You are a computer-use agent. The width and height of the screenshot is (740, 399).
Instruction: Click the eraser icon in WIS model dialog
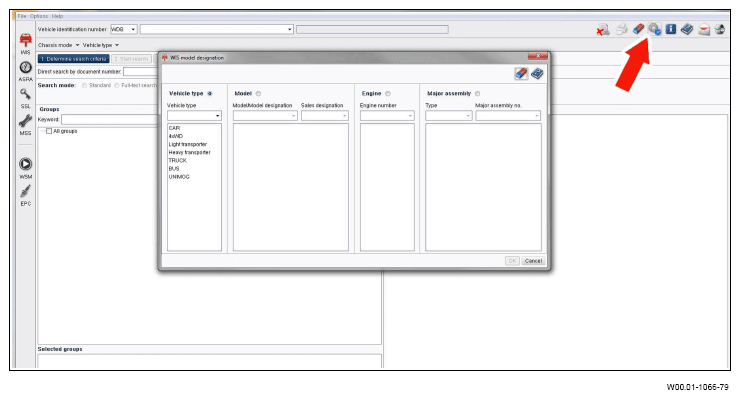click(x=521, y=74)
